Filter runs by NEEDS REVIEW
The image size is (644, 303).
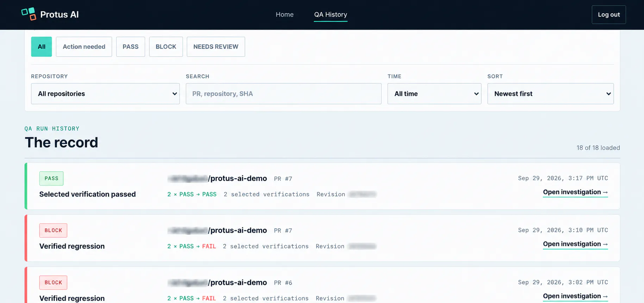coord(216,47)
